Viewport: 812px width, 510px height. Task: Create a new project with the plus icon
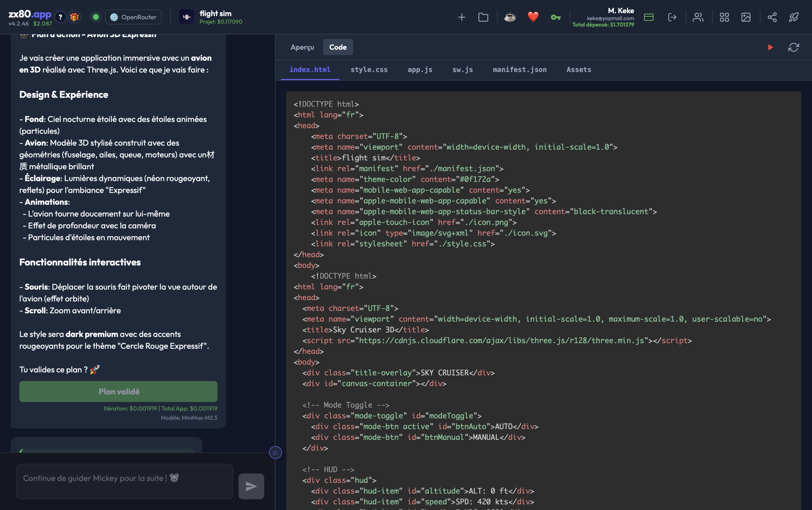tap(462, 17)
